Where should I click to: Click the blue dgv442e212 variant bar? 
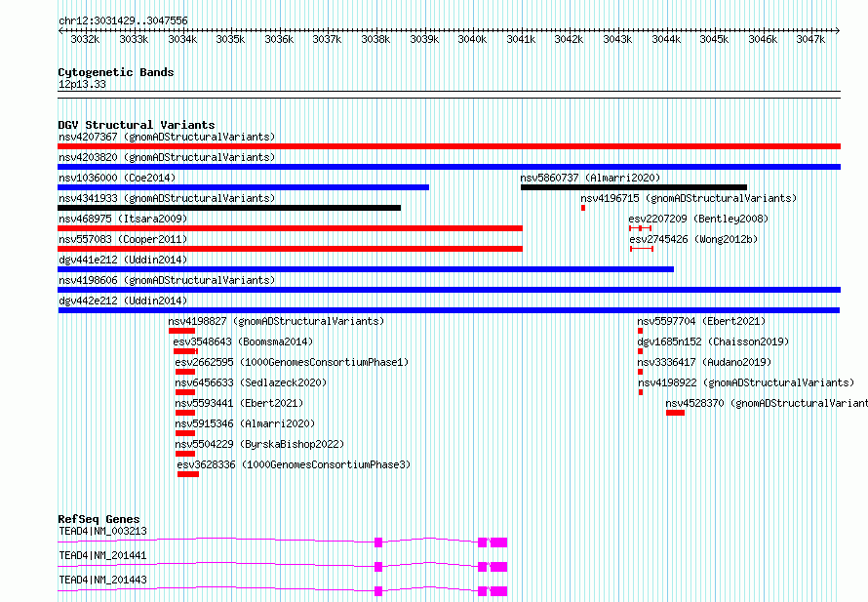(449, 310)
